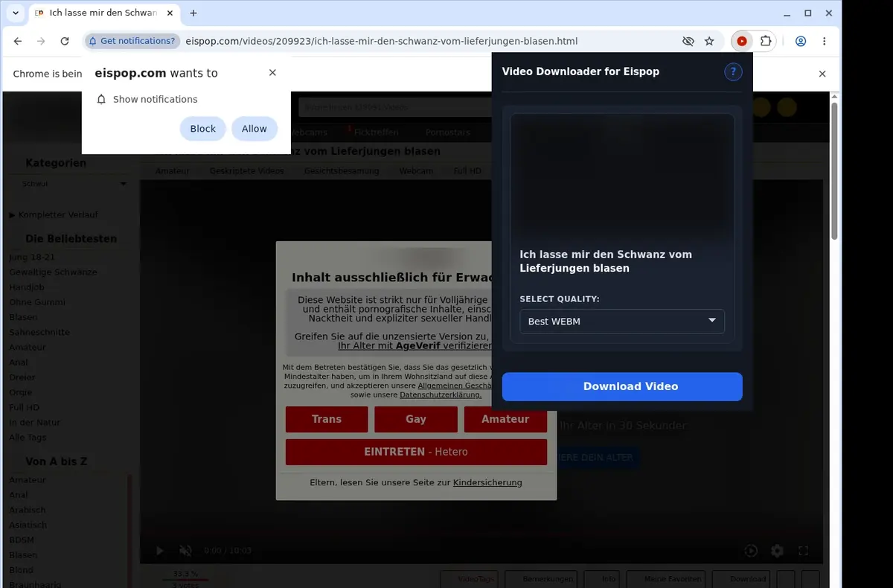The width and height of the screenshot is (893, 588).
Task: Click the Download button below video
Action: [x=741, y=579]
